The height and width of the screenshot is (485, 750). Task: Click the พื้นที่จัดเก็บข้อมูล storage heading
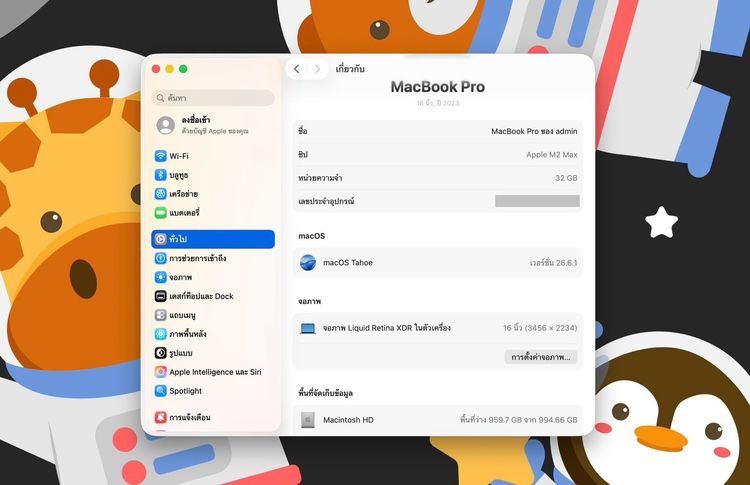(x=325, y=393)
